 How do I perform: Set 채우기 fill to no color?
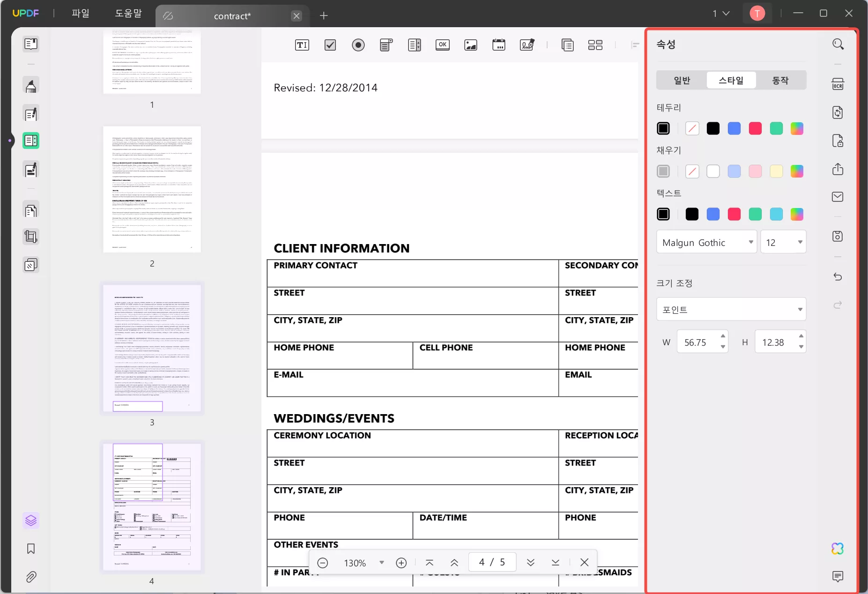click(692, 171)
